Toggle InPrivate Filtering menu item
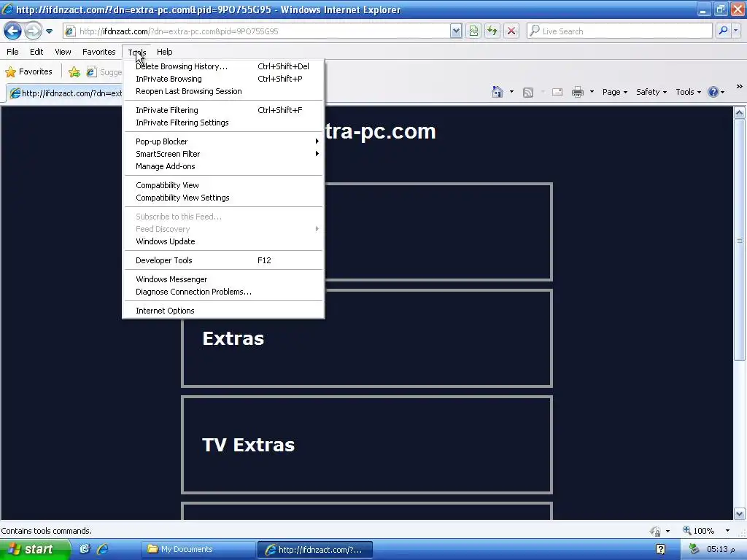Screen dimensions: 747x560 pyautogui.click(x=223, y=111)
